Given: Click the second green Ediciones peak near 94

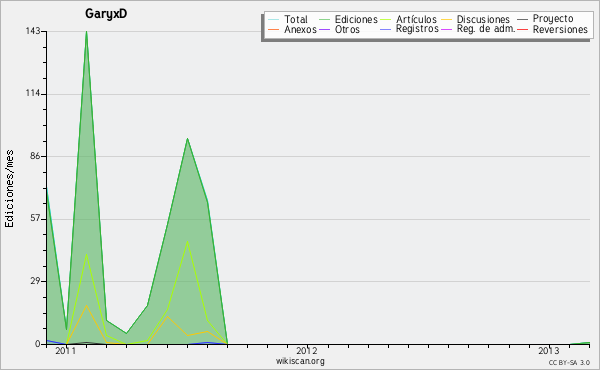Looking at the screenshot, I should pos(187,139).
